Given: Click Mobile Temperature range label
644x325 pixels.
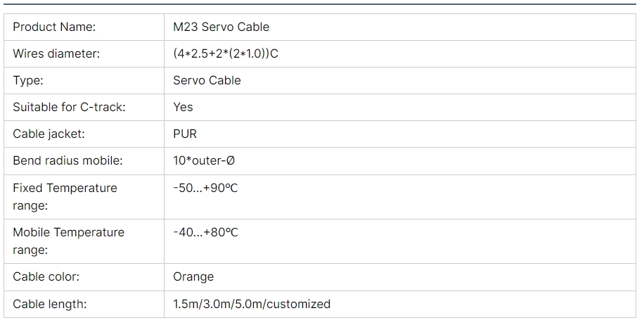Looking at the screenshot, I should click(x=69, y=241).
